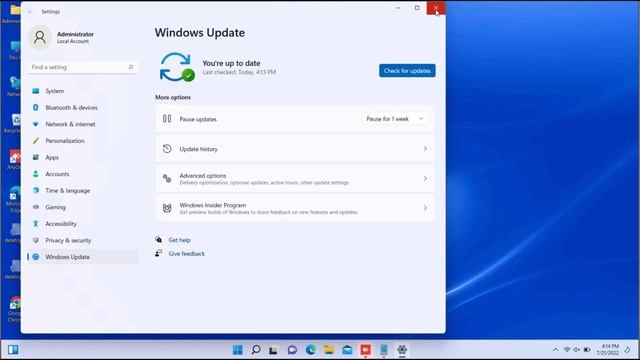Click the Get help icon
The width and height of the screenshot is (640, 360).
pyautogui.click(x=159, y=240)
